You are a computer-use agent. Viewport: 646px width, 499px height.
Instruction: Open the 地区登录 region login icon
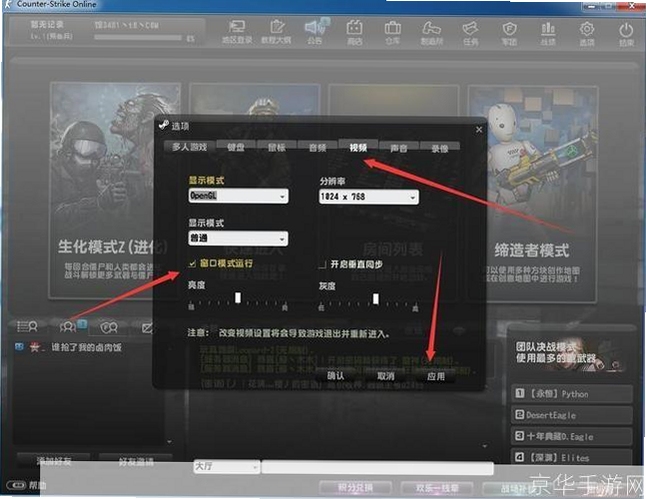coord(237,32)
